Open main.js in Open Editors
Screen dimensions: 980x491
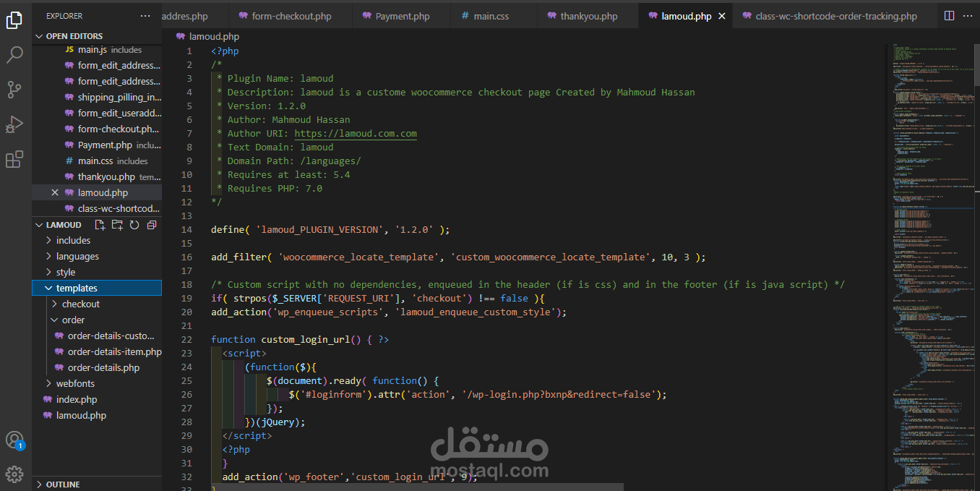click(97, 50)
